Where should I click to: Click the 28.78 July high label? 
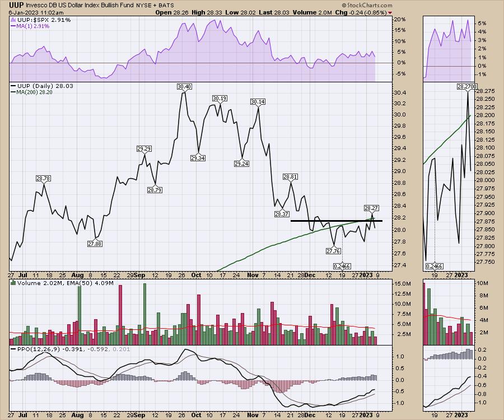point(43,178)
